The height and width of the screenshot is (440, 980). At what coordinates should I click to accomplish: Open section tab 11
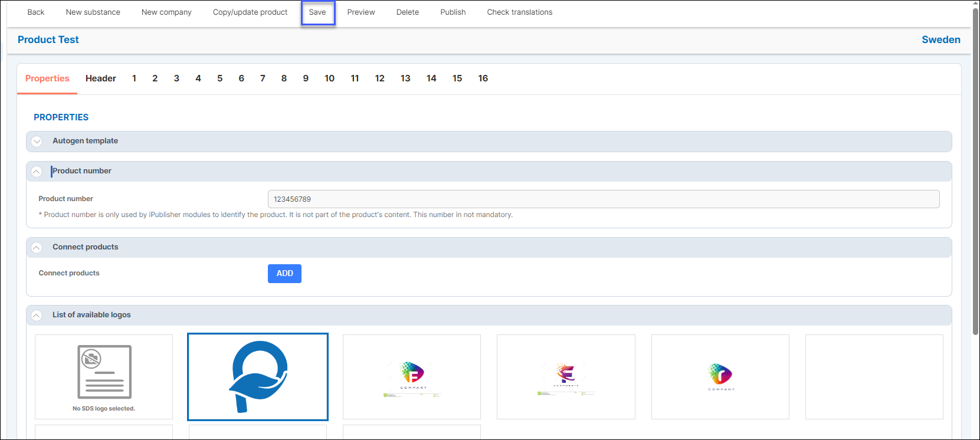click(355, 78)
